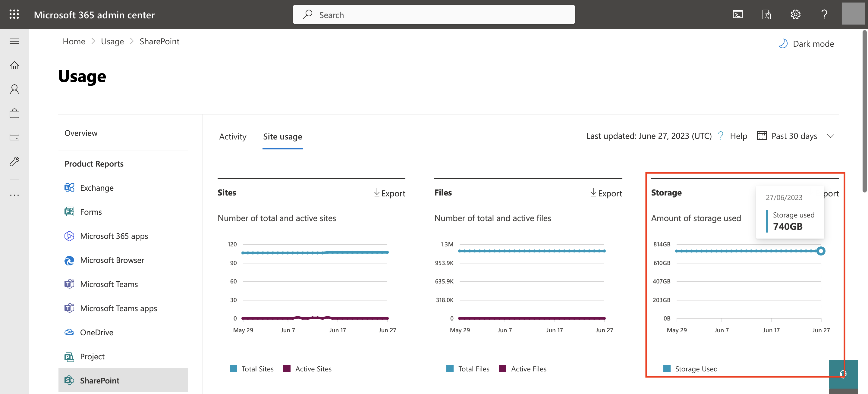
Task: Click the Microsoft Teams icon
Action: [x=69, y=284]
